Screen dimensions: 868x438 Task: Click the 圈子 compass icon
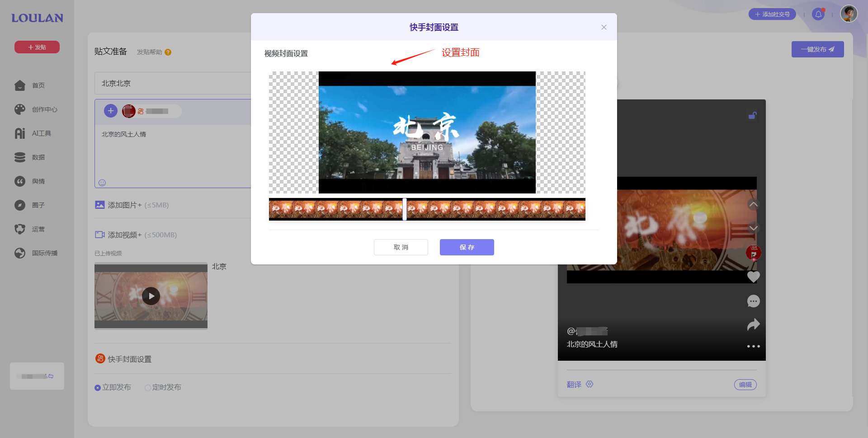20,205
